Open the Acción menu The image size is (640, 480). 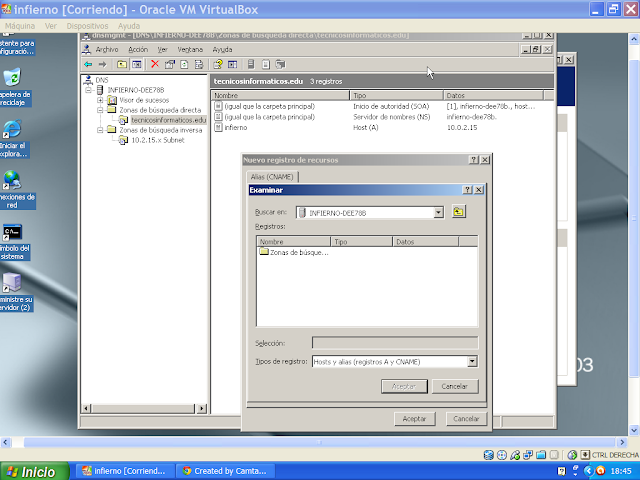[x=138, y=49]
